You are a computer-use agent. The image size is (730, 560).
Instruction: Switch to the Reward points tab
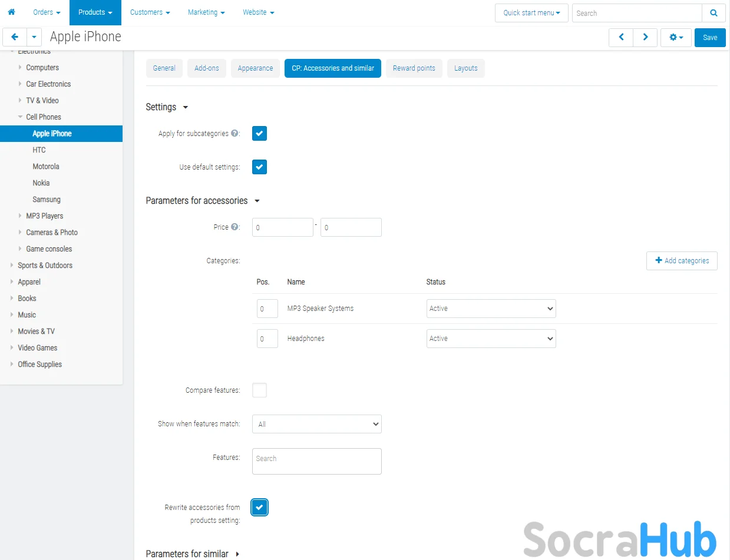[x=414, y=68]
